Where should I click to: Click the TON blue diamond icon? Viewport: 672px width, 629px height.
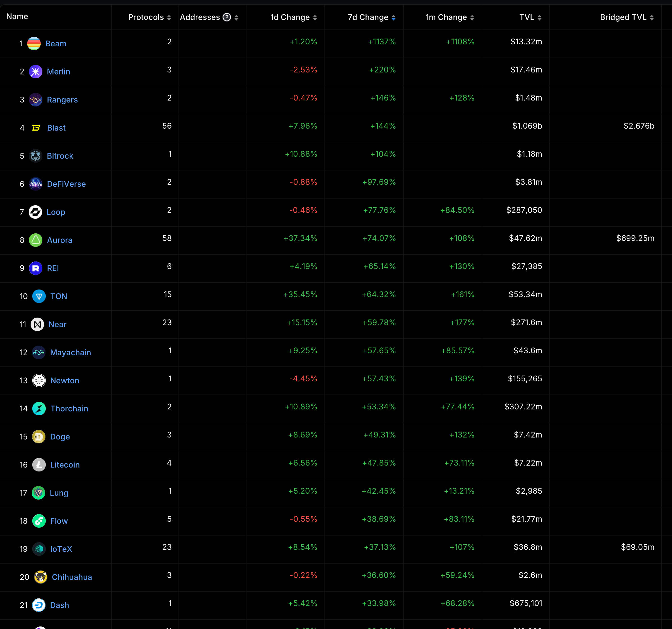[39, 296]
